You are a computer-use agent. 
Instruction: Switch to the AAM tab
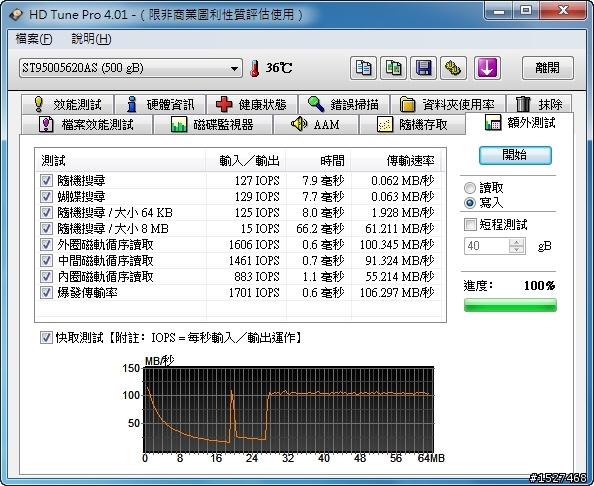tap(316, 124)
